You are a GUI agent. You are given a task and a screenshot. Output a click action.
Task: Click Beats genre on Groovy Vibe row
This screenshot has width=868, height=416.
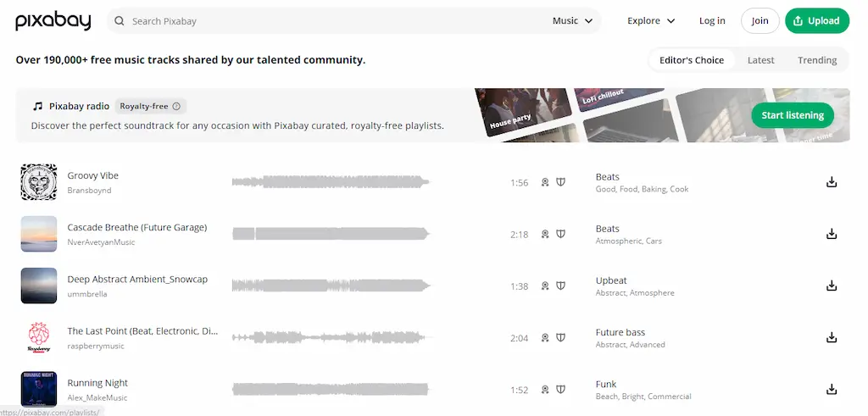coord(607,177)
